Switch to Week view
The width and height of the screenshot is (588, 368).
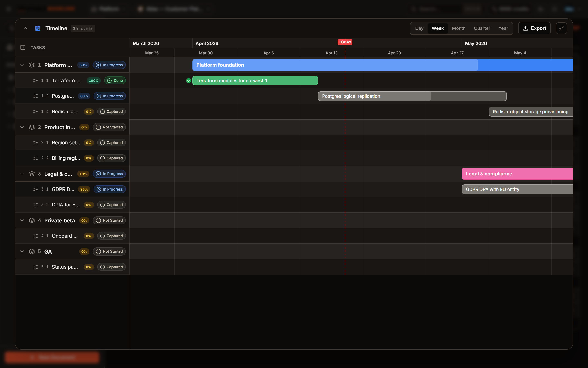[438, 28]
